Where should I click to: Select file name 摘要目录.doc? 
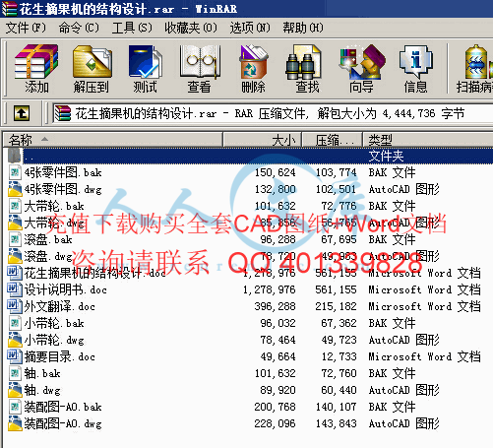60,356
